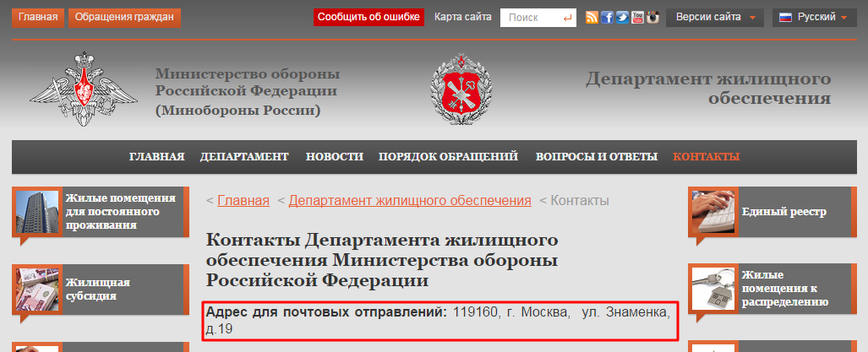Follow the Главная breadcrumb link
Screen dimensions: 868x352
point(243,201)
